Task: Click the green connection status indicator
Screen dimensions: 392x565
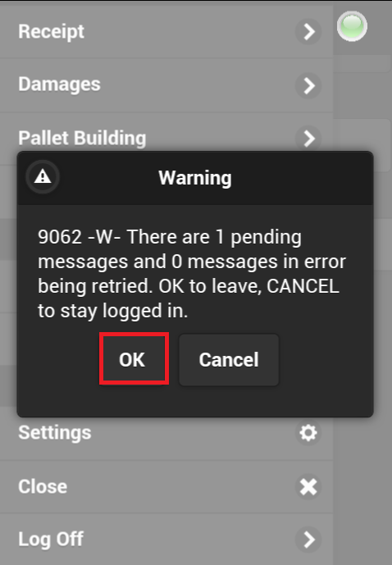Action: tap(352, 26)
